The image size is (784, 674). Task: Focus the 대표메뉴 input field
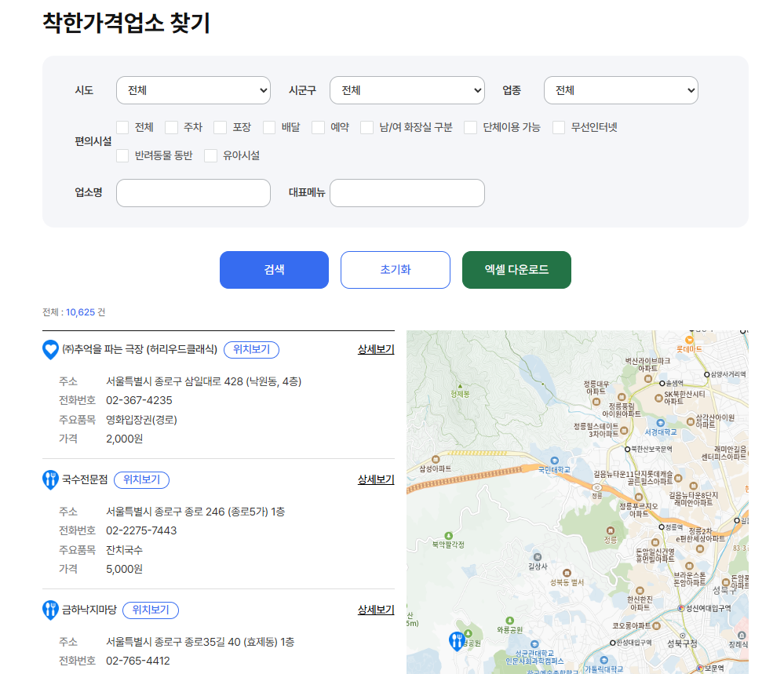407,193
